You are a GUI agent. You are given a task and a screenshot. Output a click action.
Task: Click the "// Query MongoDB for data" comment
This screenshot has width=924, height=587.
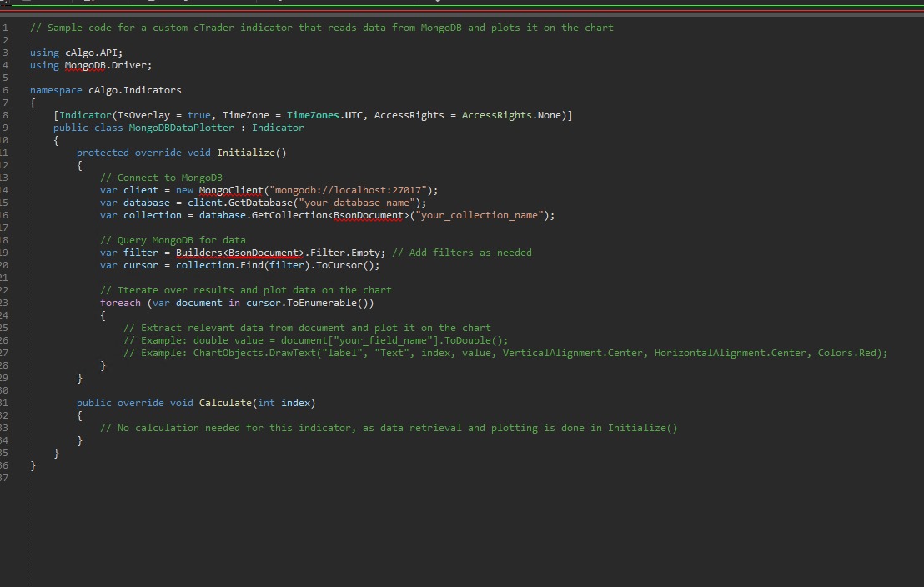(x=173, y=240)
